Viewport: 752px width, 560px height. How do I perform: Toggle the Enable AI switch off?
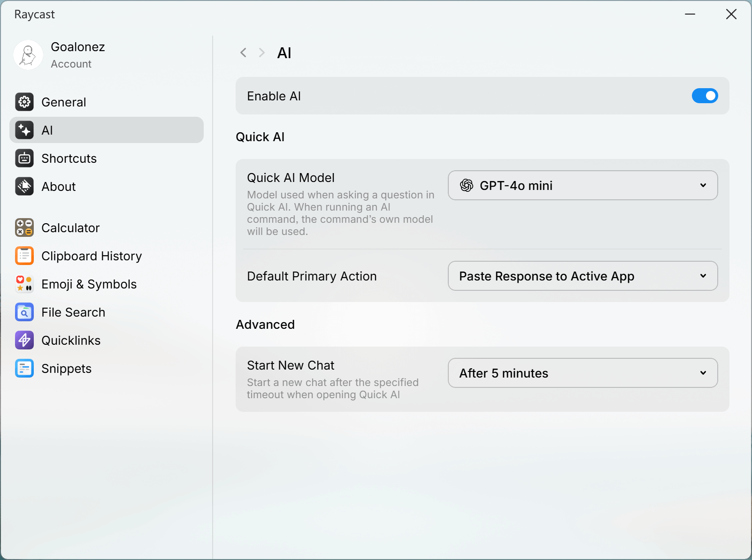click(x=705, y=96)
